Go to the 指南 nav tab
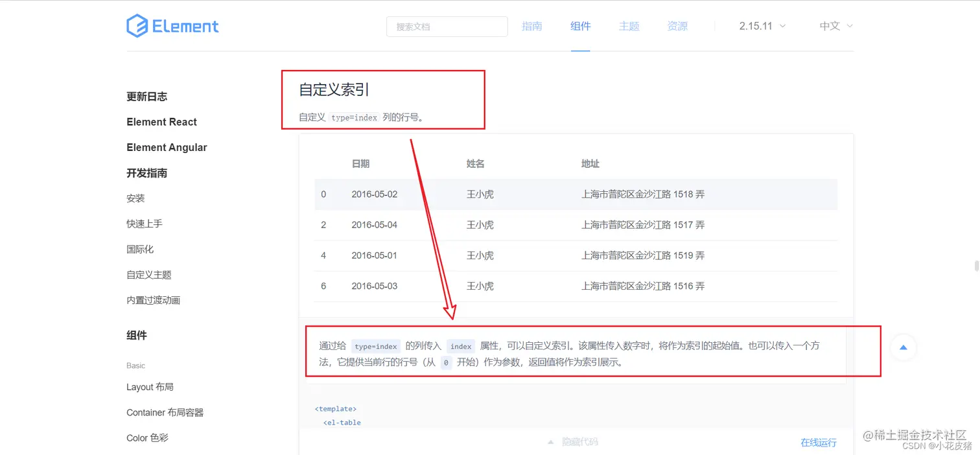The image size is (980, 455). click(x=532, y=26)
